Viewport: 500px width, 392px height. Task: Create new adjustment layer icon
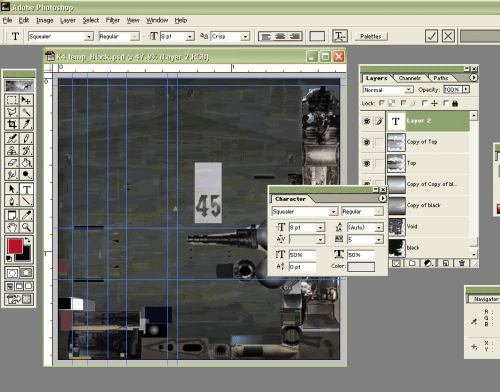point(429,263)
